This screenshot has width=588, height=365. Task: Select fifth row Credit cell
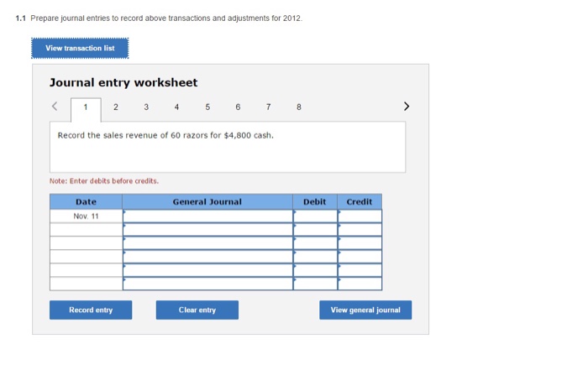point(360,270)
